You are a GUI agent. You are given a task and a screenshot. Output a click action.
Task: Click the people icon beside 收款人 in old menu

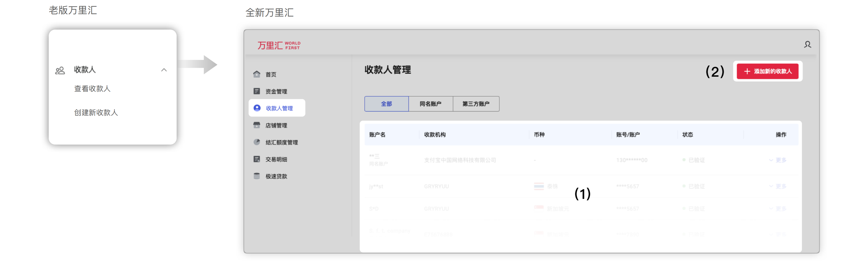pyautogui.click(x=60, y=70)
